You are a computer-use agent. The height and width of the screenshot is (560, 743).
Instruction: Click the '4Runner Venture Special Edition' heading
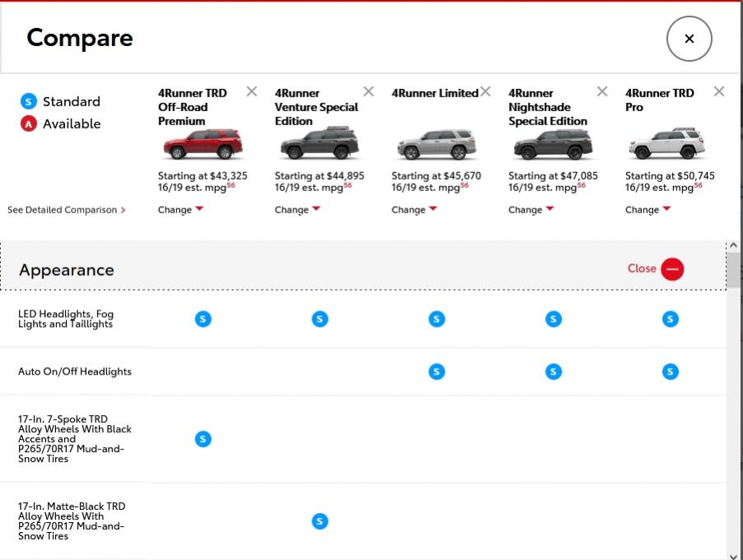pyautogui.click(x=316, y=107)
